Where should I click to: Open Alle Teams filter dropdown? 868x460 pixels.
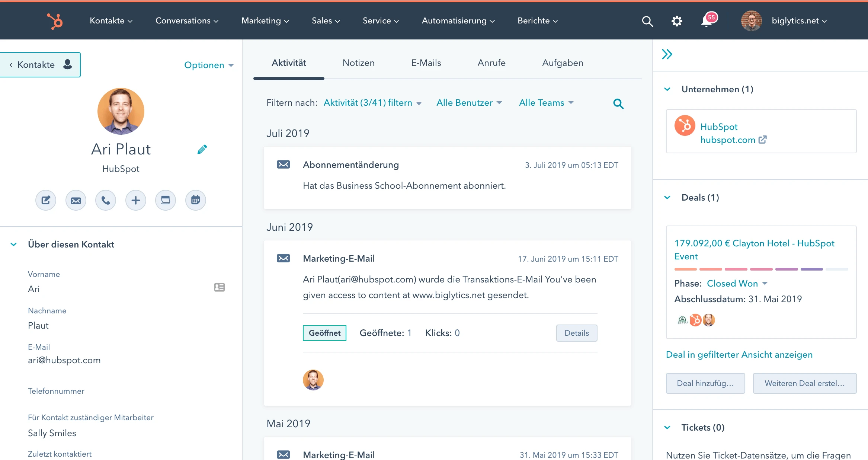(546, 103)
